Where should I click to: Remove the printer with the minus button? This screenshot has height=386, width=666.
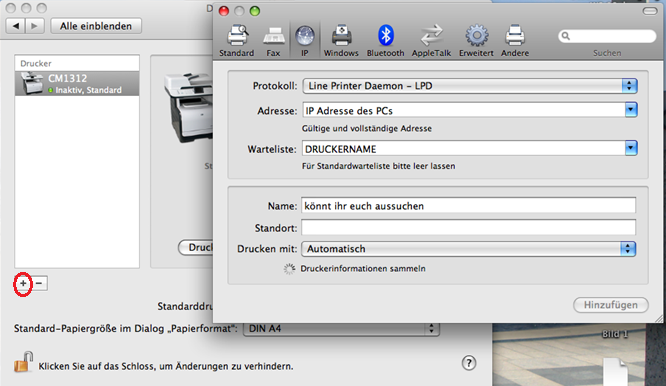(39, 283)
